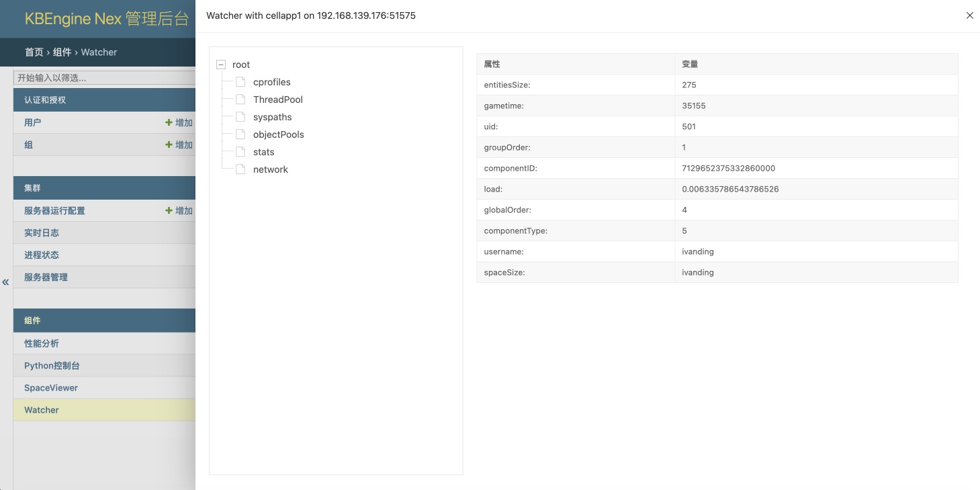Select the objectPools tree node label
This screenshot has height=490, width=980.
(x=278, y=134)
